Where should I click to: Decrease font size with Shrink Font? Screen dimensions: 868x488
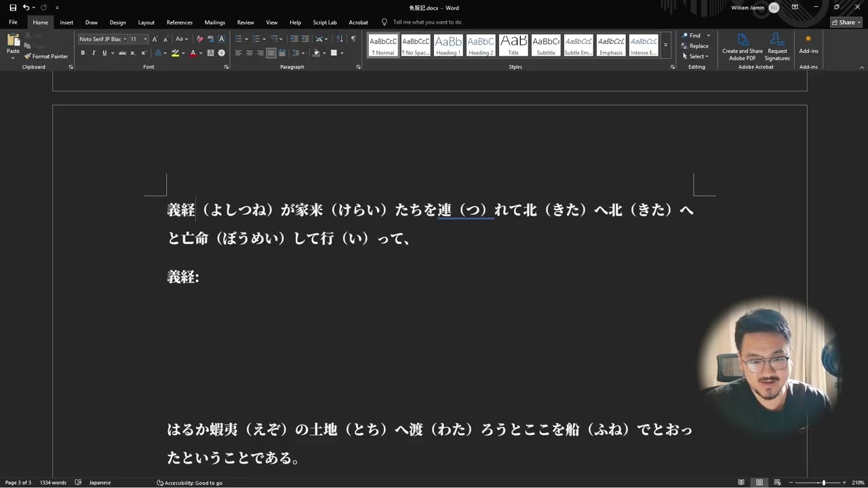(x=165, y=39)
